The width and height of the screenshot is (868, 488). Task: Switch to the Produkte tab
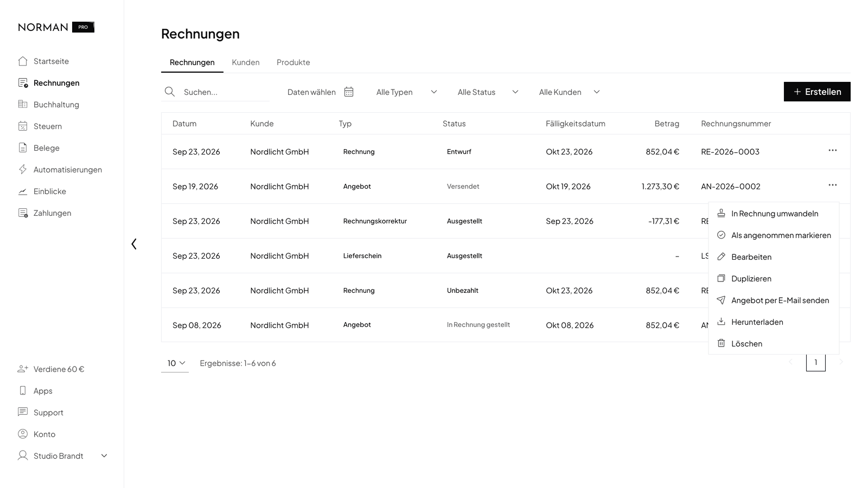[x=293, y=62]
